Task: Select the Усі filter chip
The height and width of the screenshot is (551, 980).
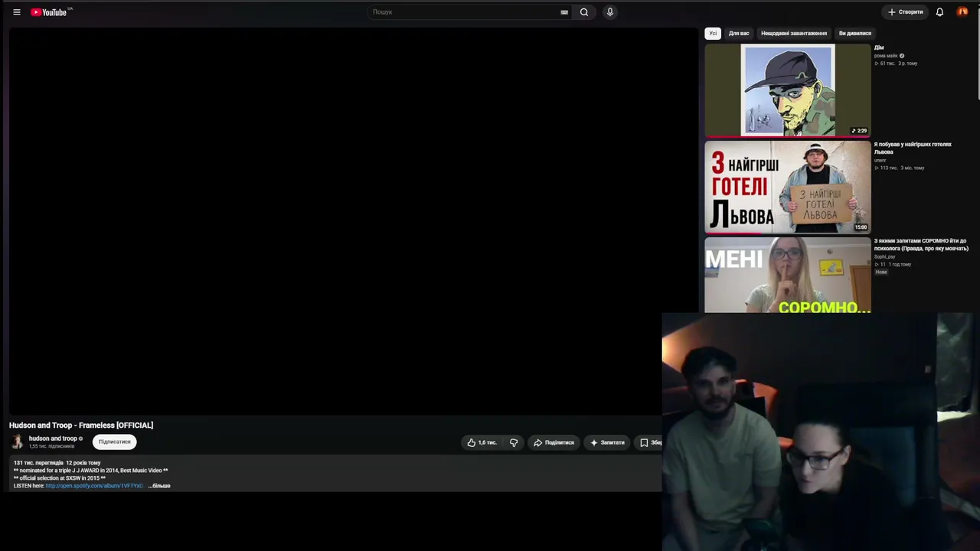Action: coord(713,34)
